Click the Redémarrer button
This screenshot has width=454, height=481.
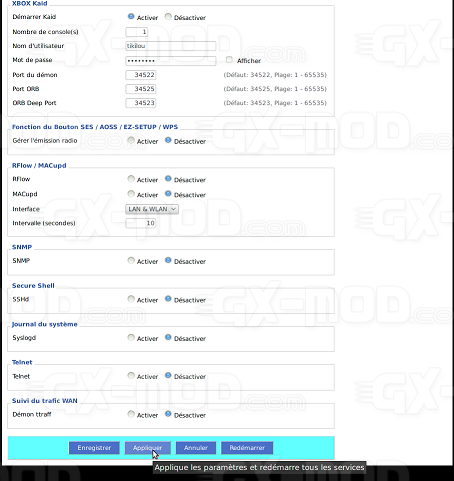tap(247, 448)
